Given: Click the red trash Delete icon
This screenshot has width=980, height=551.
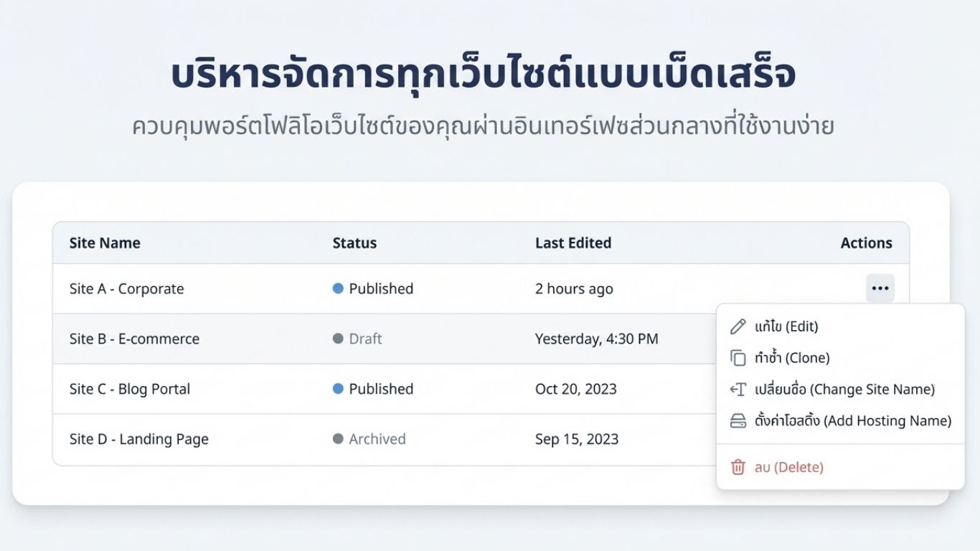Looking at the screenshot, I should pos(738,468).
